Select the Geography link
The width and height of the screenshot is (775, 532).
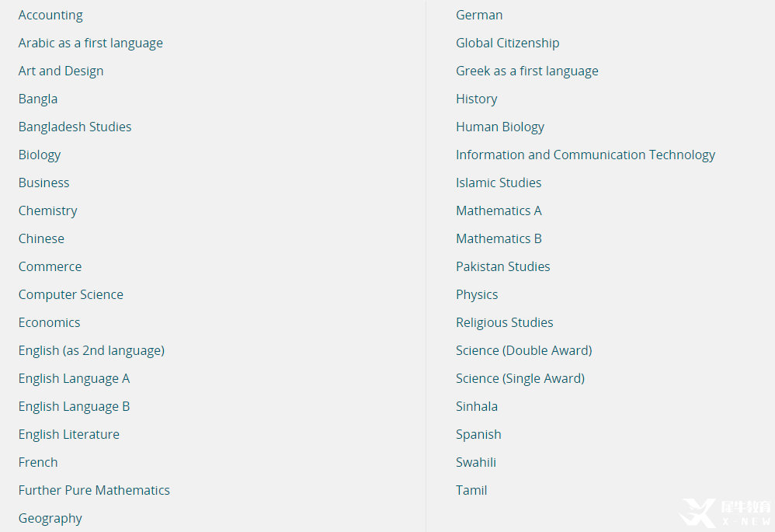pos(50,519)
